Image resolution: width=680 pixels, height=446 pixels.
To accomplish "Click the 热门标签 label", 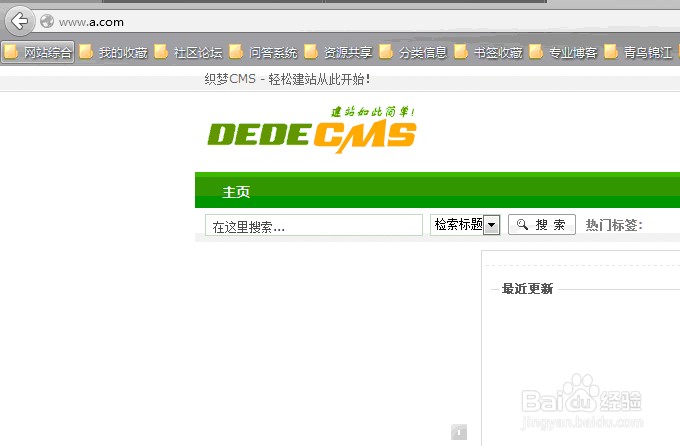I will (614, 225).
